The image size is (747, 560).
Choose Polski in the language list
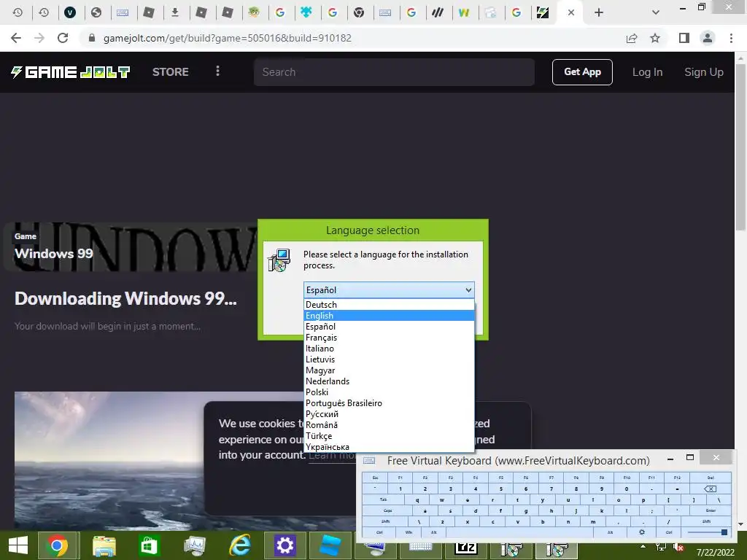point(390,392)
